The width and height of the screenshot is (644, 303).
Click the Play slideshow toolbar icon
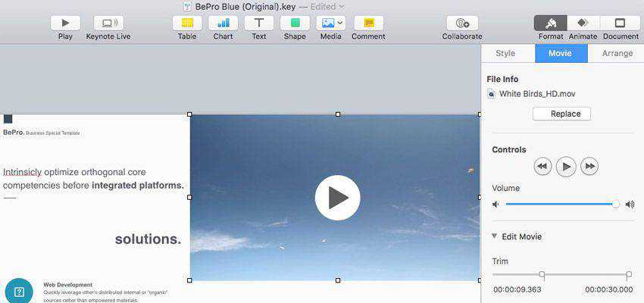[x=65, y=23]
